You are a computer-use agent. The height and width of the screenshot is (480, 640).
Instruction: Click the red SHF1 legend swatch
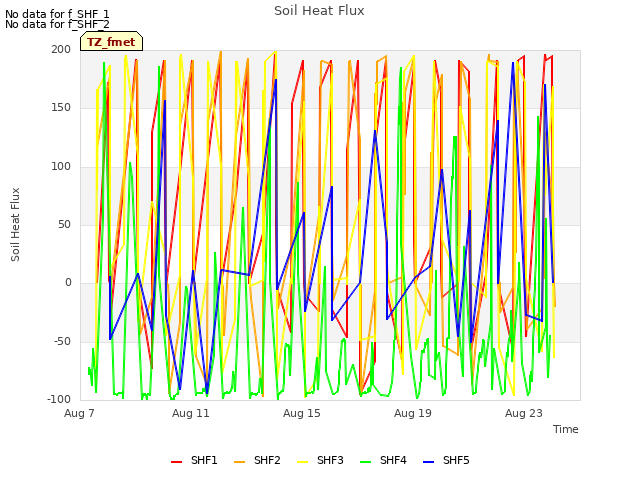click(176, 462)
